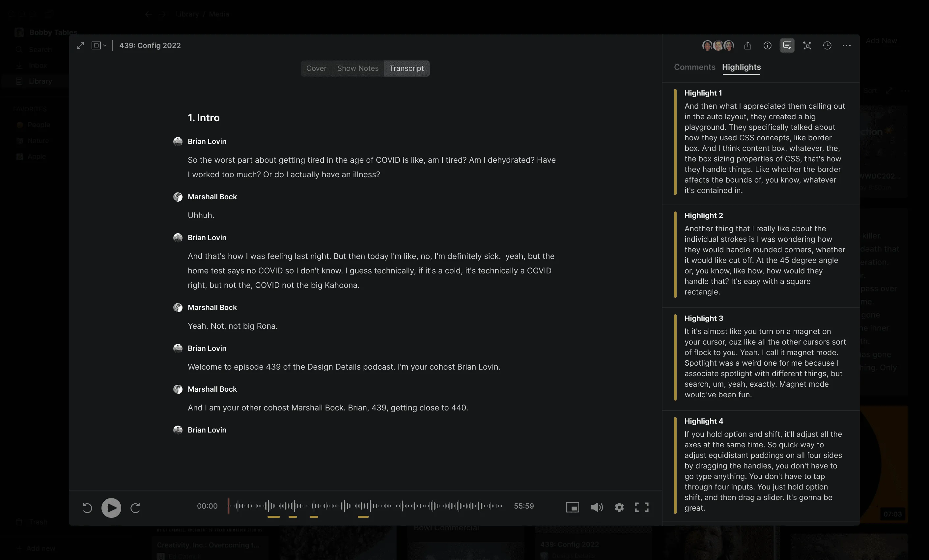Switch to Show Notes view
929x560 pixels.
point(358,68)
